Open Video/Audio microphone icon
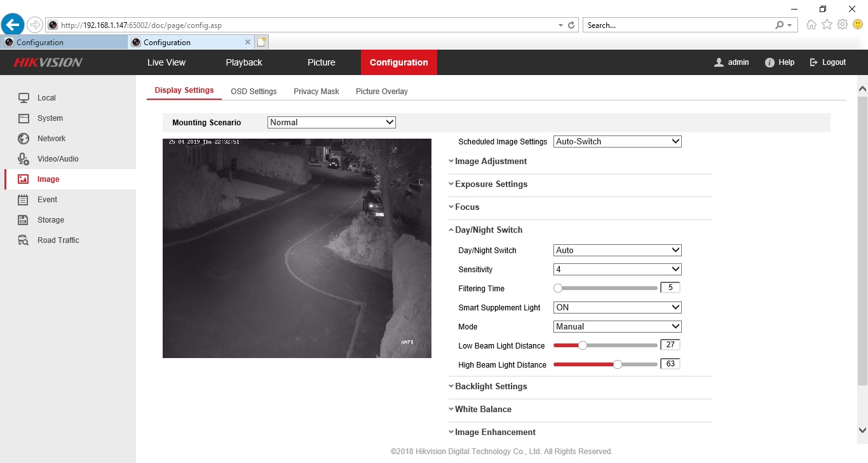Viewport: 868px width, 463px height. pos(24,159)
